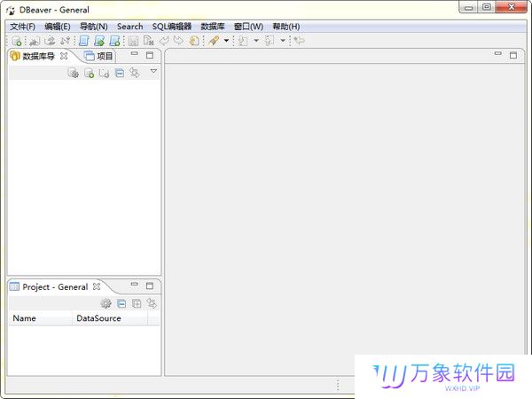Open navigator view menu triangle
The image size is (532, 399).
click(x=153, y=71)
